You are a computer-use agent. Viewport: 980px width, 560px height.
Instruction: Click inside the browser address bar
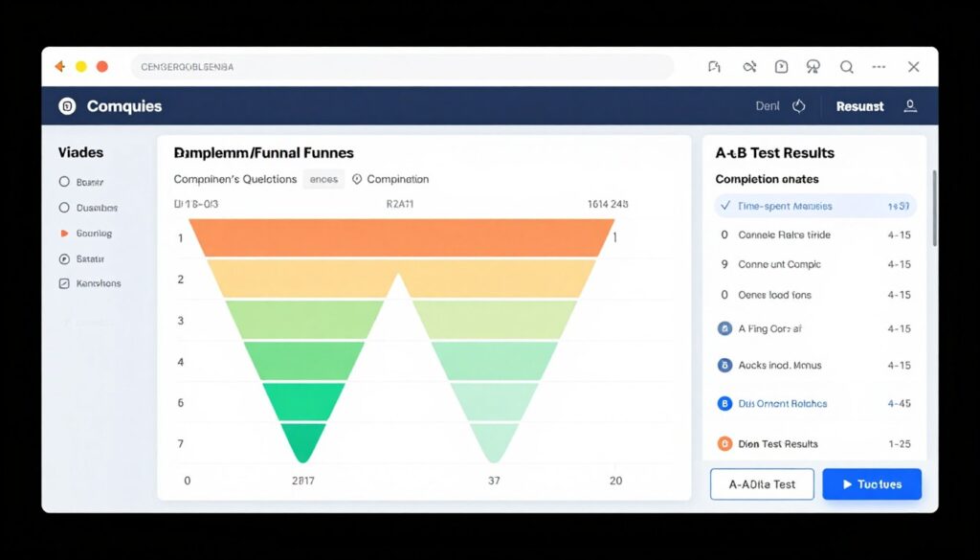point(383,66)
